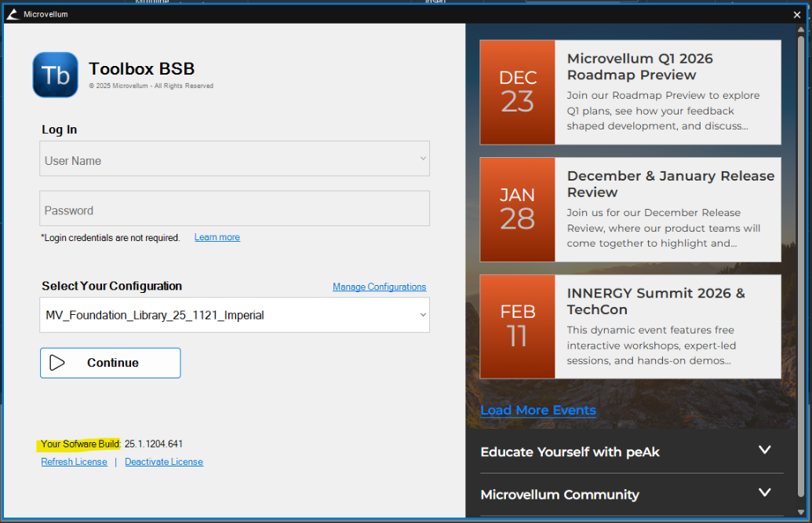Open the User Name dropdown arrow
The height and width of the screenshot is (523, 812).
click(423, 159)
